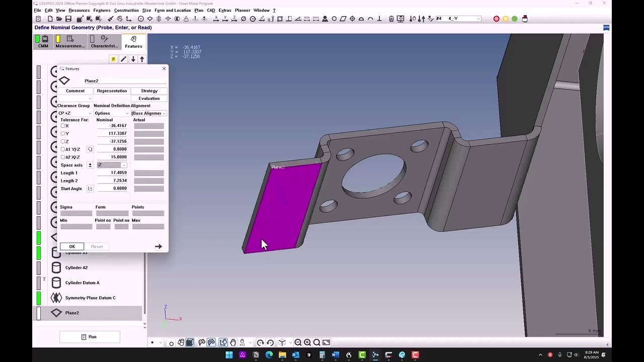Toggle the Space axis plus/minus button
This screenshot has height=362, width=644.
click(90, 165)
